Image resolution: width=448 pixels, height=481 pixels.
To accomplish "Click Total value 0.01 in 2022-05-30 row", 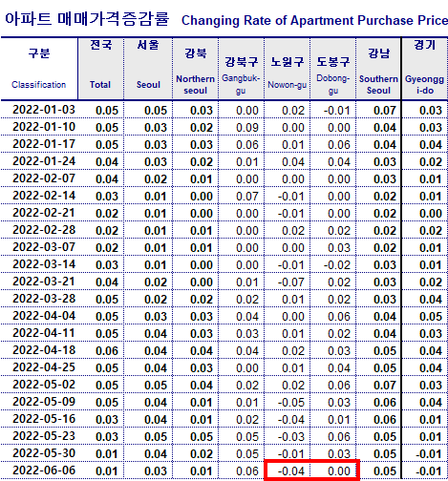I will [x=107, y=454].
